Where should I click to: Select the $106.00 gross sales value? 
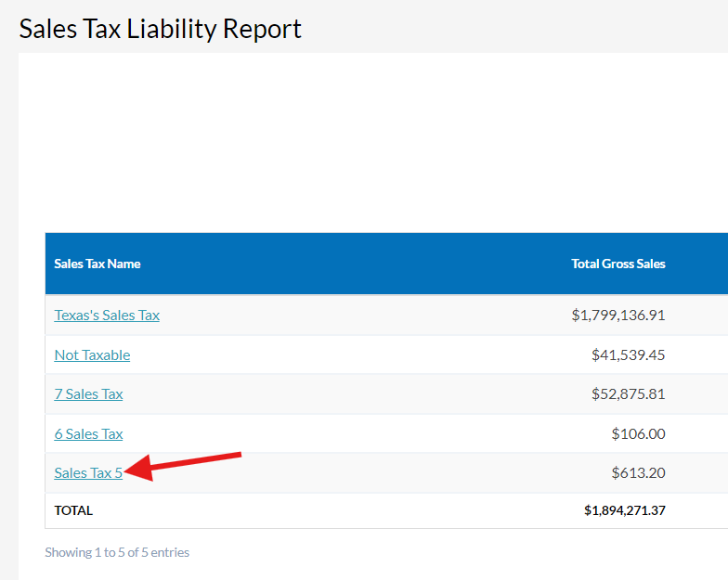pyautogui.click(x=638, y=434)
